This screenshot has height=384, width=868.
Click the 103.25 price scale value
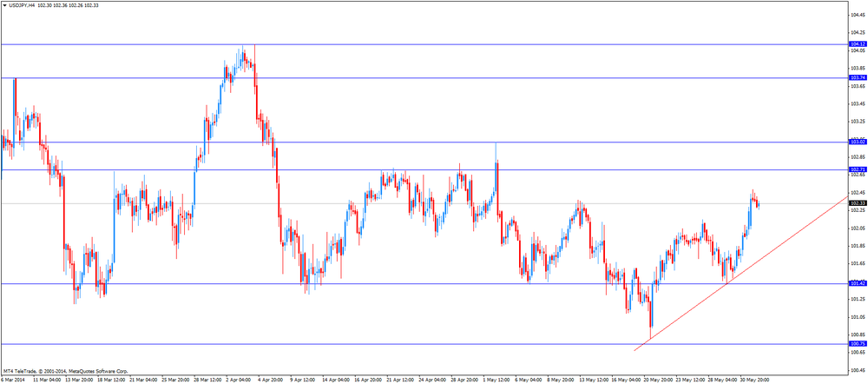point(858,122)
